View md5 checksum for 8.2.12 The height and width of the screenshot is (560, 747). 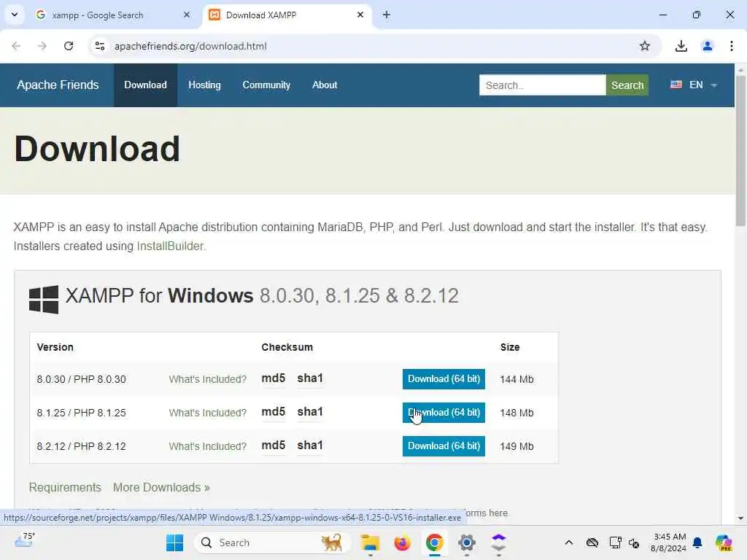point(274,446)
